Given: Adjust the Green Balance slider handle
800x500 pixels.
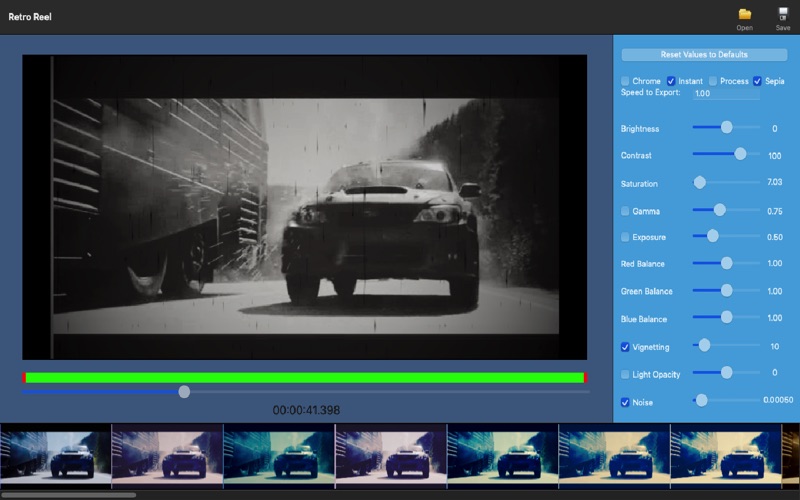Looking at the screenshot, I should coord(727,290).
